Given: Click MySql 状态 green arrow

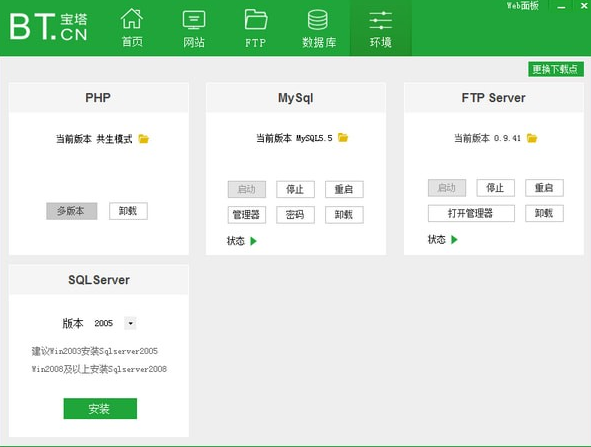Looking at the screenshot, I should [x=254, y=241].
